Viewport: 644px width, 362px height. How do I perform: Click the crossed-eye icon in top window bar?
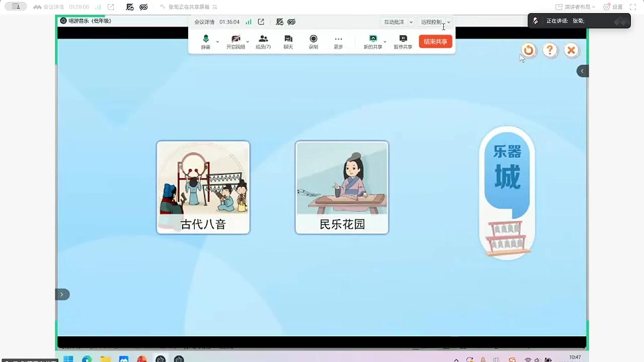coord(143,7)
